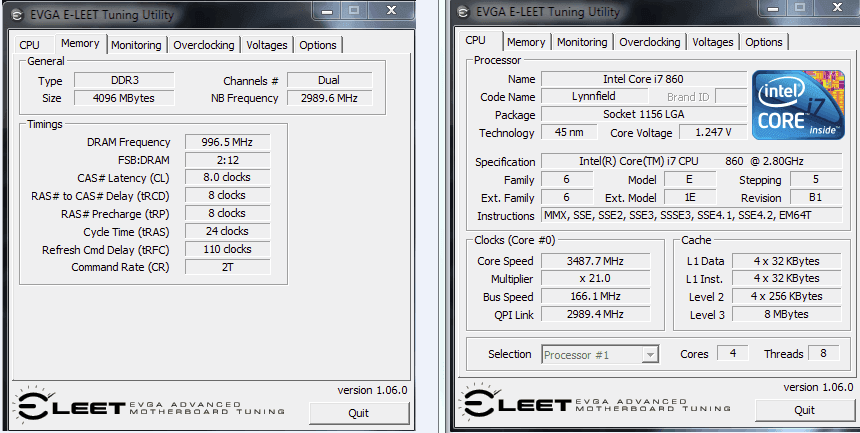Click Level 2 cache 4 x 256 KBytes
The height and width of the screenshot is (433, 860).
tap(787, 296)
